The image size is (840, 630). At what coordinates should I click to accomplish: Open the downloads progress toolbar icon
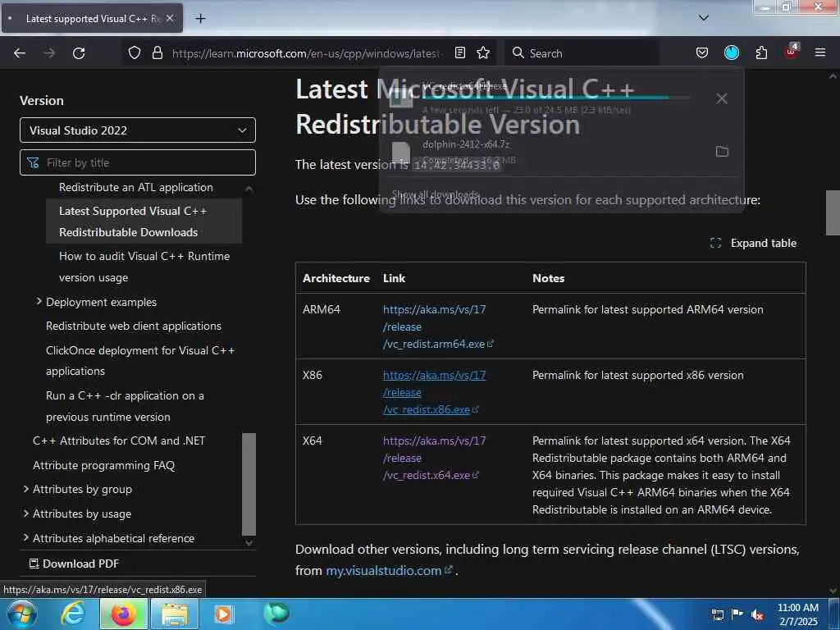[731, 53]
